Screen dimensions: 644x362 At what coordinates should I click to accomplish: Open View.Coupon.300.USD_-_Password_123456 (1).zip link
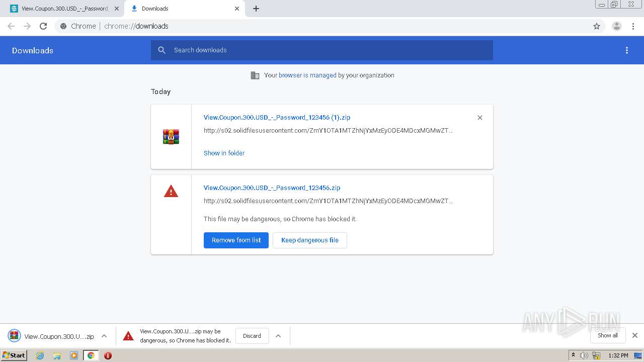click(277, 117)
